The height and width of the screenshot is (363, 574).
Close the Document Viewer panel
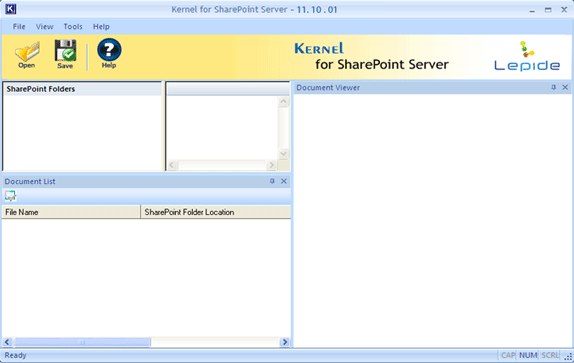pyautogui.click(x=565, y=87)
